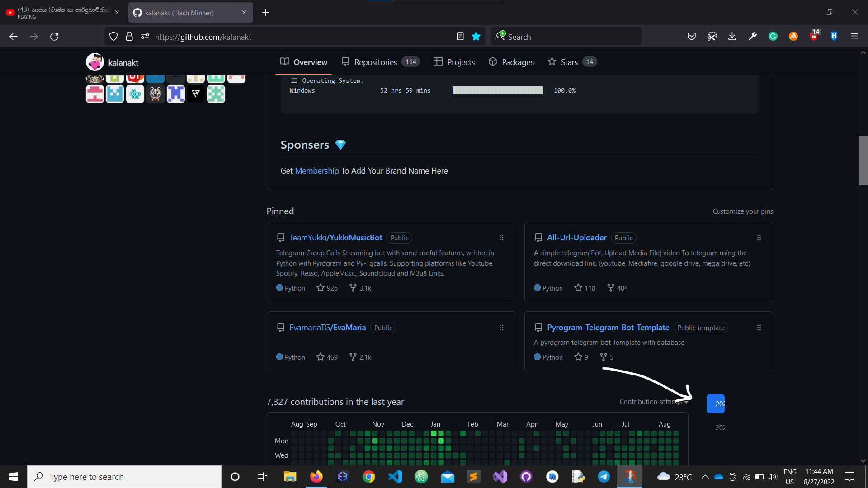Image resolution: width=868 pixels, height=488 pixels.
Task: Click the stargazers star icon showing 926
Action: [321, 288]
